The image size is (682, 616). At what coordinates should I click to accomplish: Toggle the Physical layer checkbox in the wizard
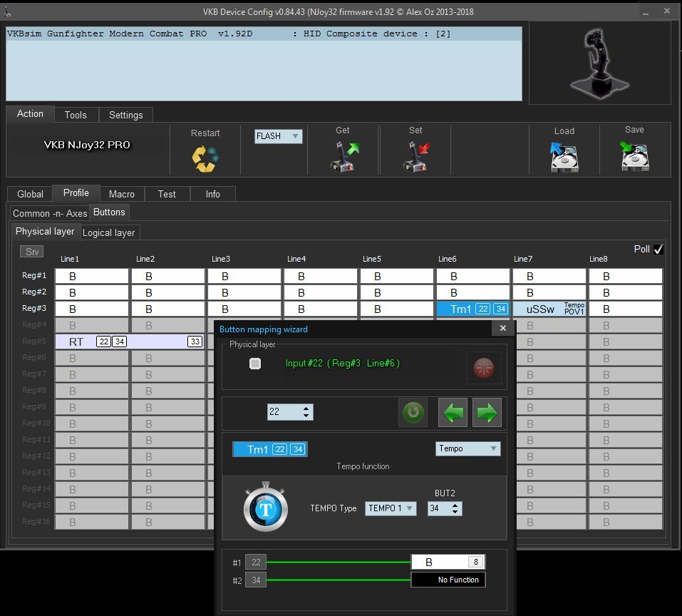[255, 363]
